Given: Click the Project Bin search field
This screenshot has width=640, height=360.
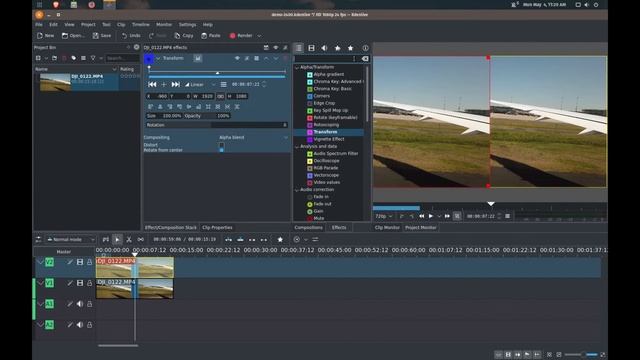Looking at the screenshot, I should [x=122, y=58].
